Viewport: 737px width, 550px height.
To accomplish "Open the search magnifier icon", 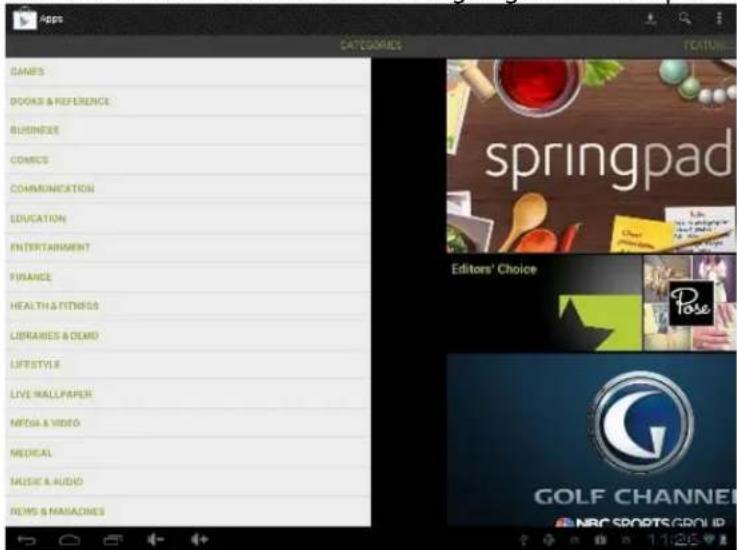I will [x=685, y=19].
